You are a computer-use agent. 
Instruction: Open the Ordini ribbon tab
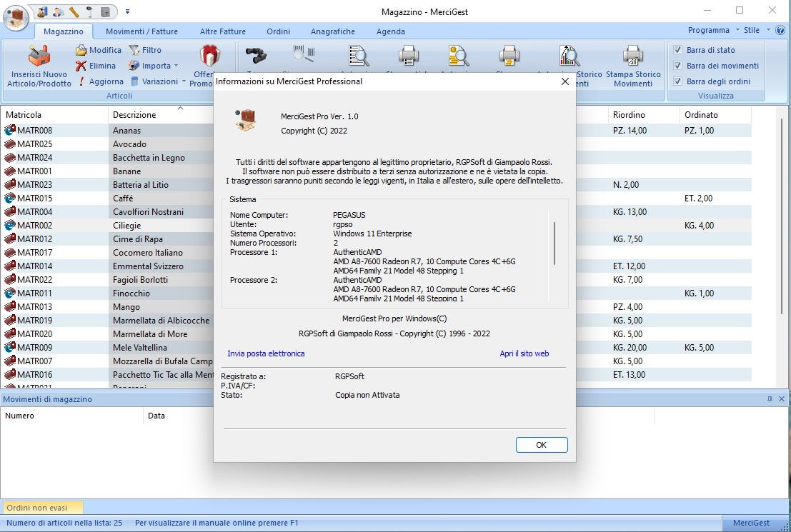[x=279, y=31]
